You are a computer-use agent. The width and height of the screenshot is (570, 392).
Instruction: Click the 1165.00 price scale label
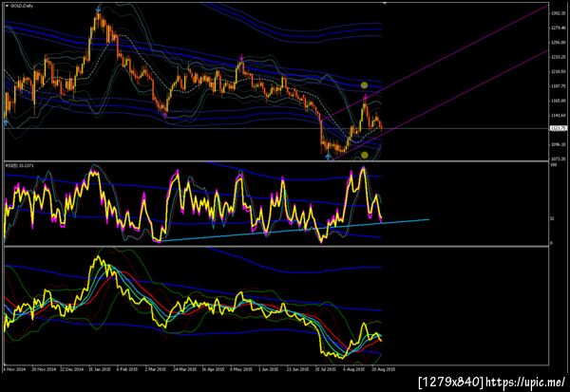pos(558,101)
